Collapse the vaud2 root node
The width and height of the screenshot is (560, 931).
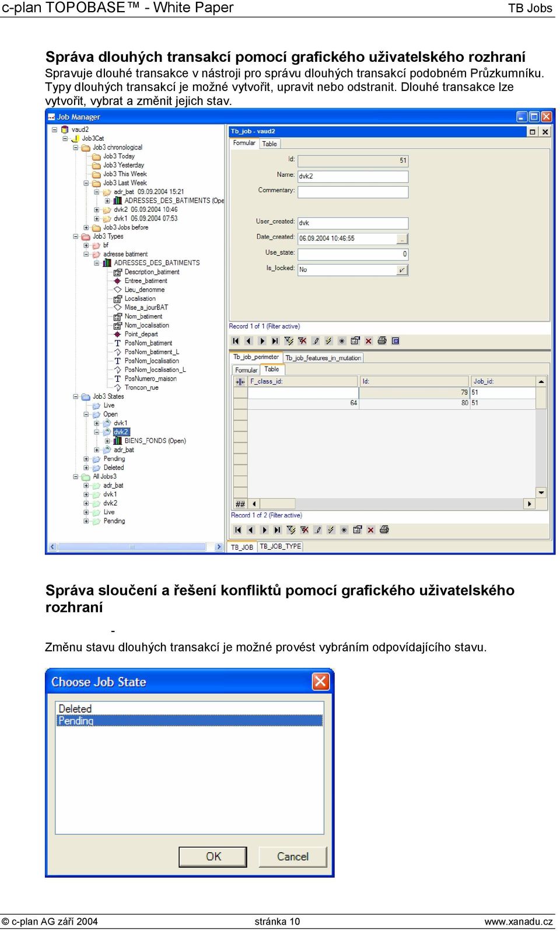click(54, 130)
